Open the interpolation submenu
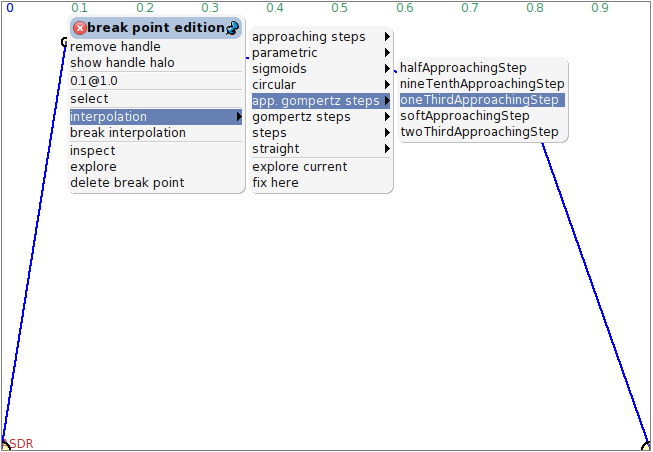Viewport: 653px width, 452px height. [x=156, y=117]
